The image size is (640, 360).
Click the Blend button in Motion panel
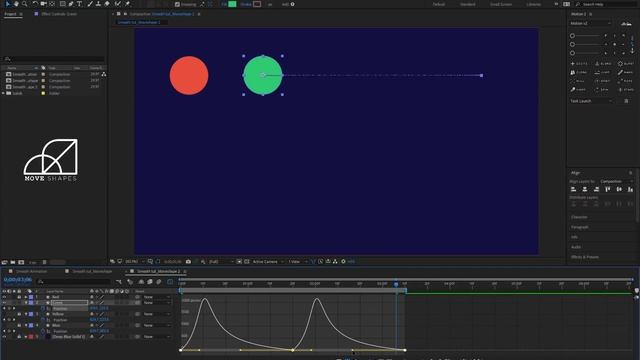[603, 64]
